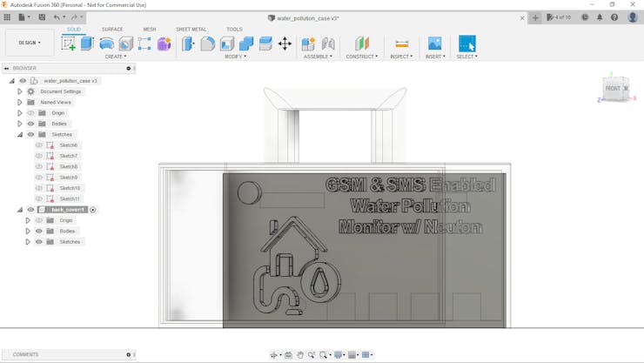Select the Move/Copy arrows icon
644x363 pixels.
285,44
